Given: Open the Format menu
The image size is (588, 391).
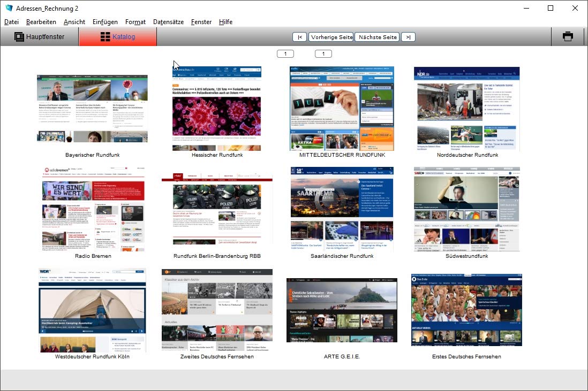Looking at the screenshot, I should 135,22.
